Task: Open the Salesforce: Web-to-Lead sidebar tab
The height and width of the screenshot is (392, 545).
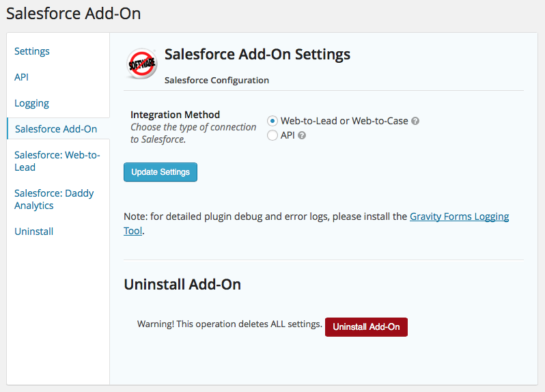Action: pos(57,161)
